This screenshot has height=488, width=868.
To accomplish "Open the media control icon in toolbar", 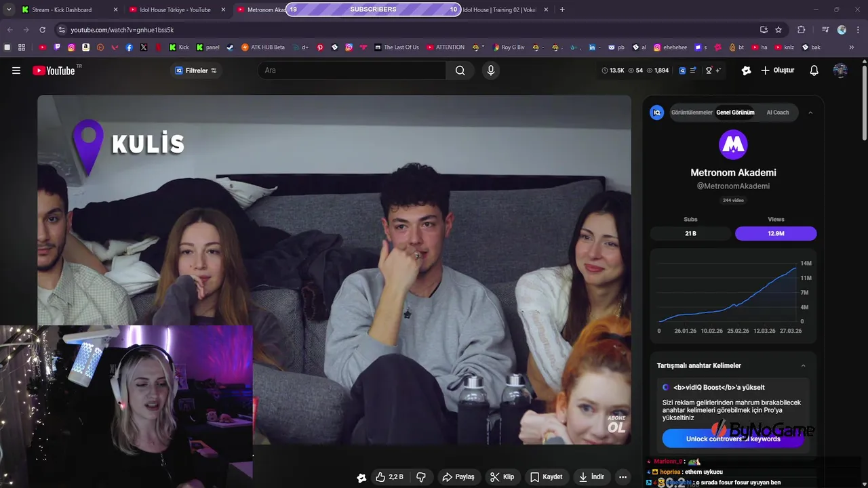I will point(825,30).
